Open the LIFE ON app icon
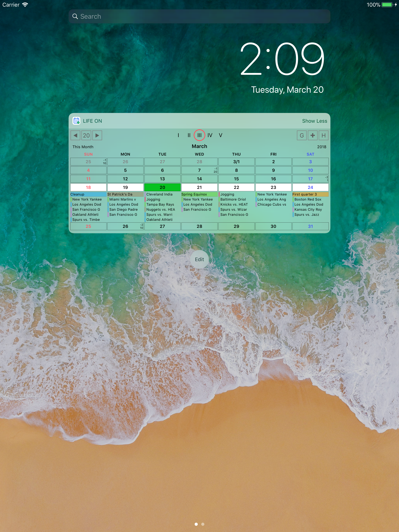Viewport: 399px width, 532px height. (76, 121)
